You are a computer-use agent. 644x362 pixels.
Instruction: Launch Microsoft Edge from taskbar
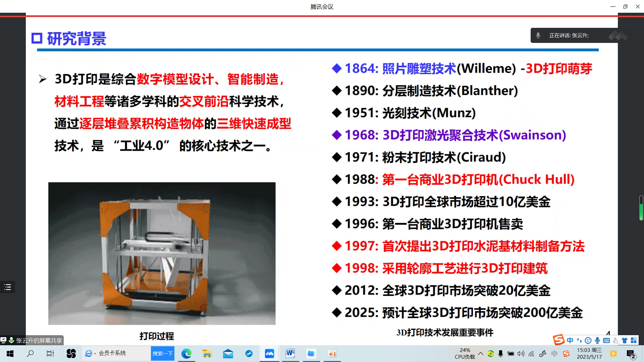[x=186, y=354]
